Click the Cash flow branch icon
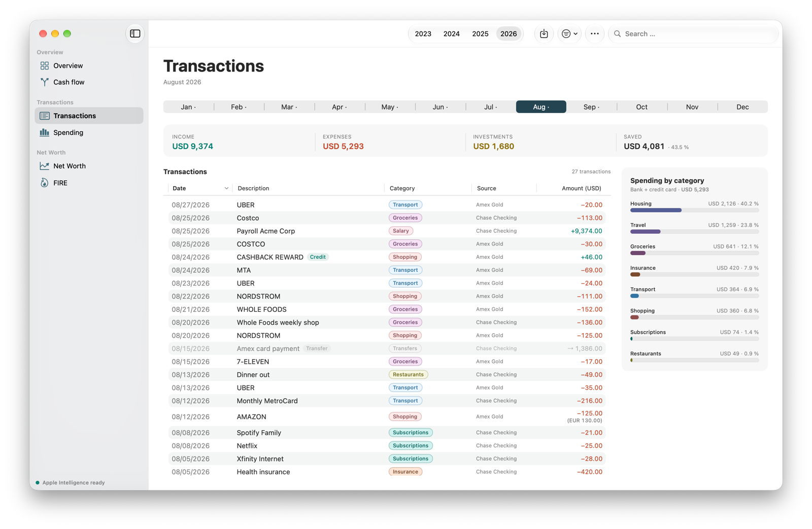Image resolution: width=812 pixels, height=529 pixels. point(45,82)
